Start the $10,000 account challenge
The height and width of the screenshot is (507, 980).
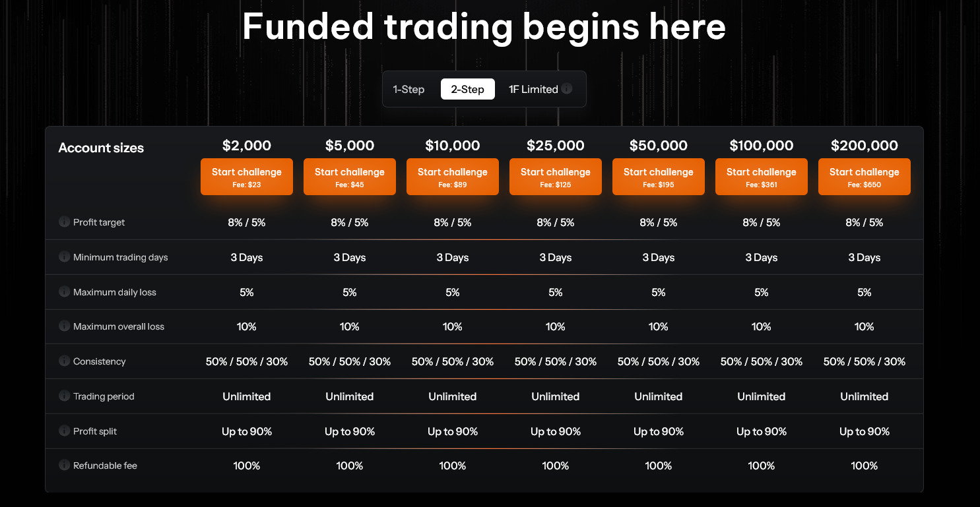click(x=453, y=177)
